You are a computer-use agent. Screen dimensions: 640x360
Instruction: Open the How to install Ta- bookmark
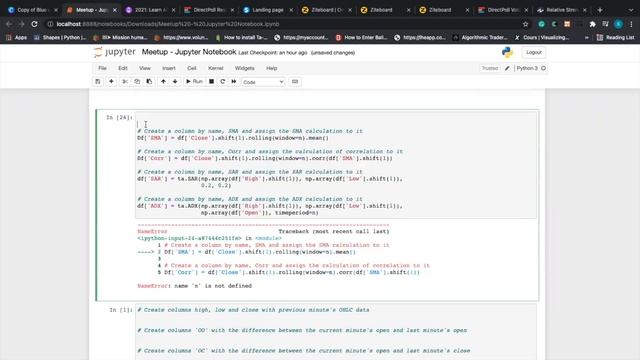[x=241, y=38]
